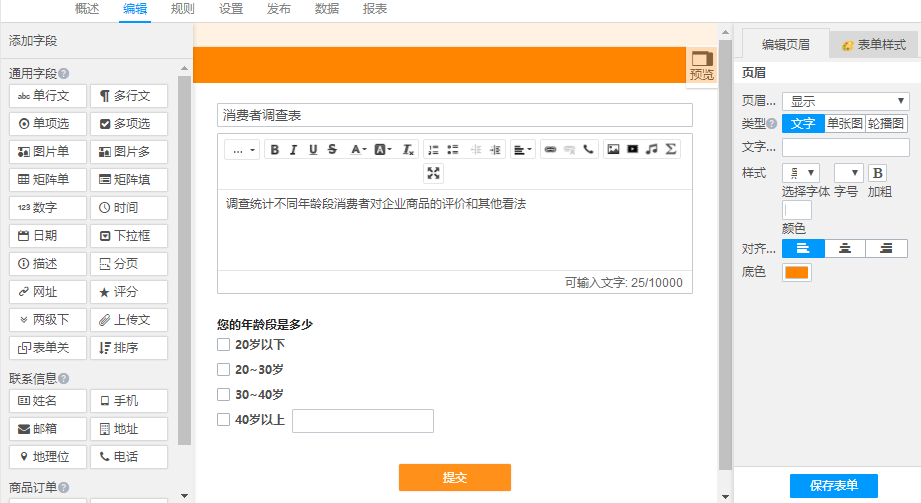The image size is (921, 503).
Task: Insert audio with the music note icon
Action: [x=651, y=149]
